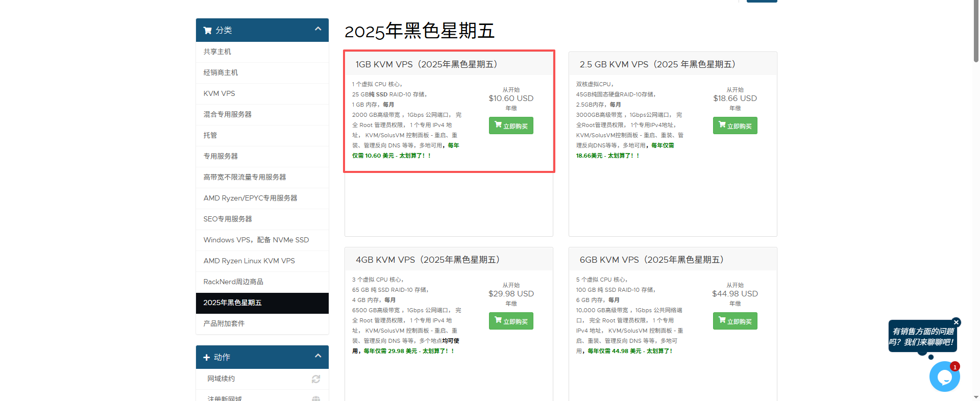Viewport: 980px width, 401px height.
Task: Collapse the 分类 panel with chevron
Action: point(318,29)
